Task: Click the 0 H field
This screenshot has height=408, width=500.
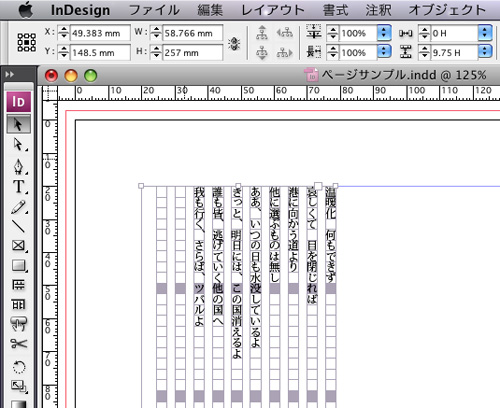Action: pyautogui.click(x=454, y=33)
